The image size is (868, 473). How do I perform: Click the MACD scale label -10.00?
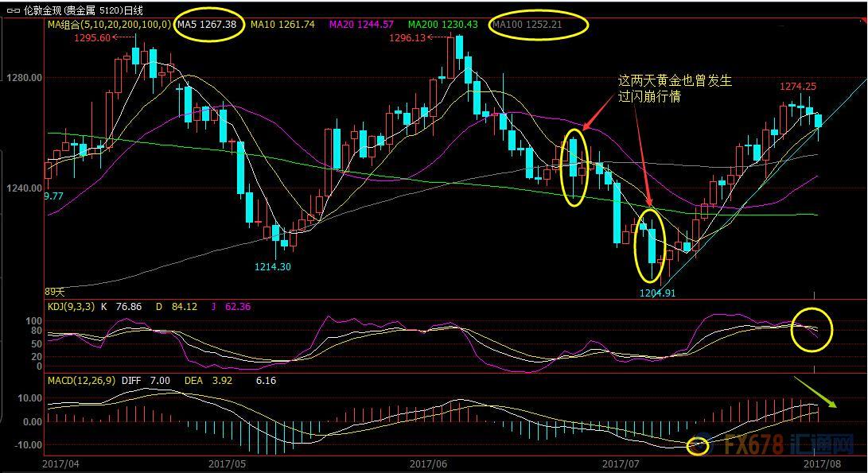point(29,445)
